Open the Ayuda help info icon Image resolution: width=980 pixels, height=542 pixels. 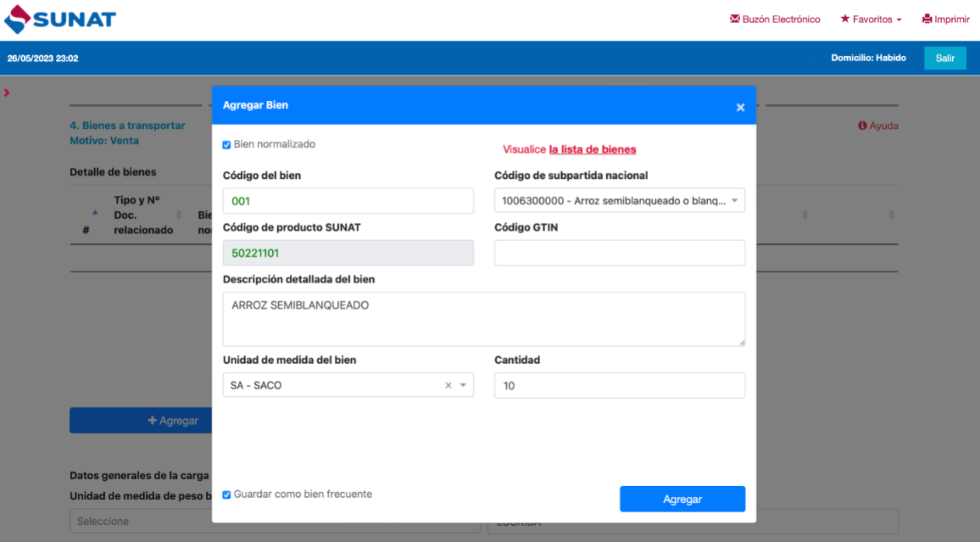tap(862, 126)
